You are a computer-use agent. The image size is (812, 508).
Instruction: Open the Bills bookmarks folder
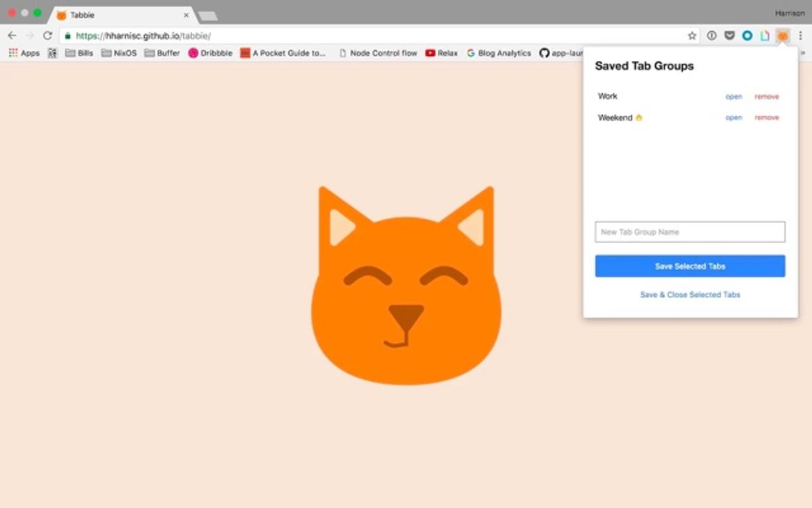point(79,53)
